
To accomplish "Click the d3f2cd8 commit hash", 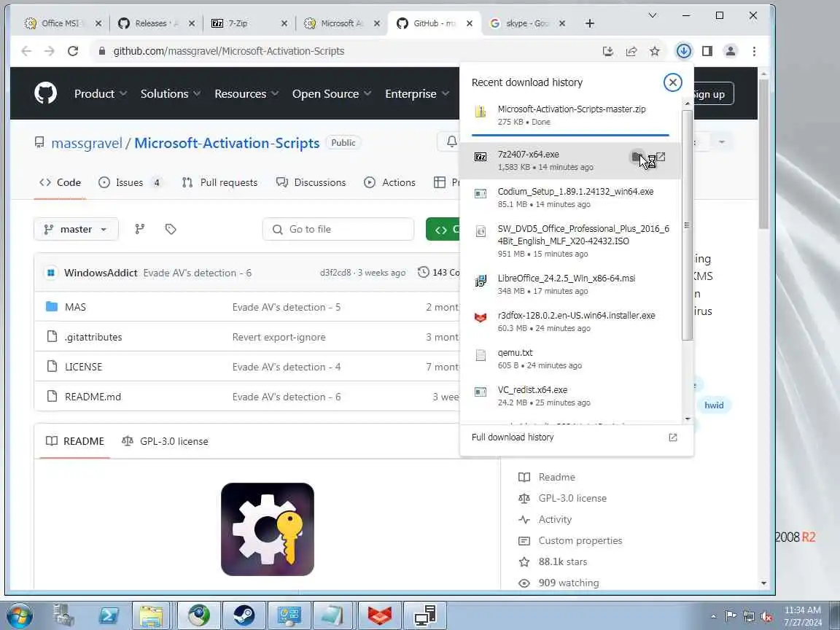I will (x=335, y=273).
